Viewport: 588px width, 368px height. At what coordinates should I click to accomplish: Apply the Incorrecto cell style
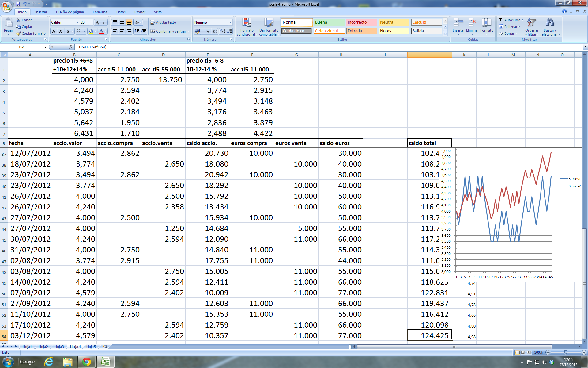(x=361, y=22)
